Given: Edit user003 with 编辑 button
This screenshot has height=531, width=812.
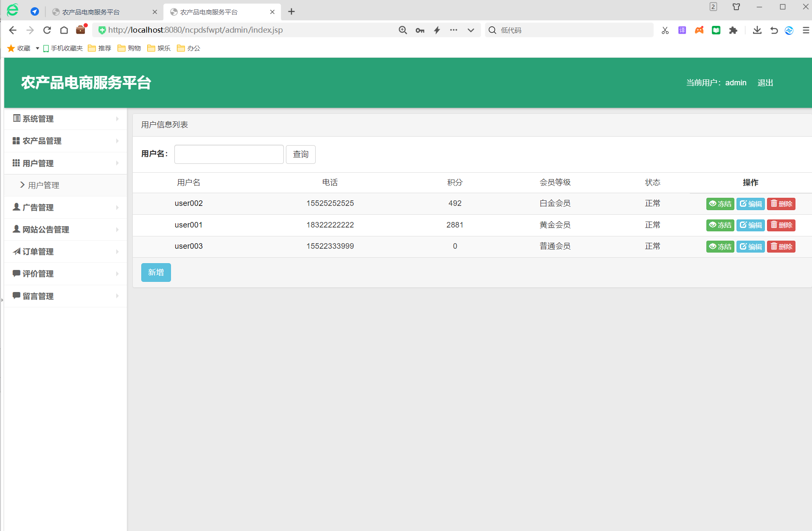Looking at the screenshot, I should click(750, 247).
